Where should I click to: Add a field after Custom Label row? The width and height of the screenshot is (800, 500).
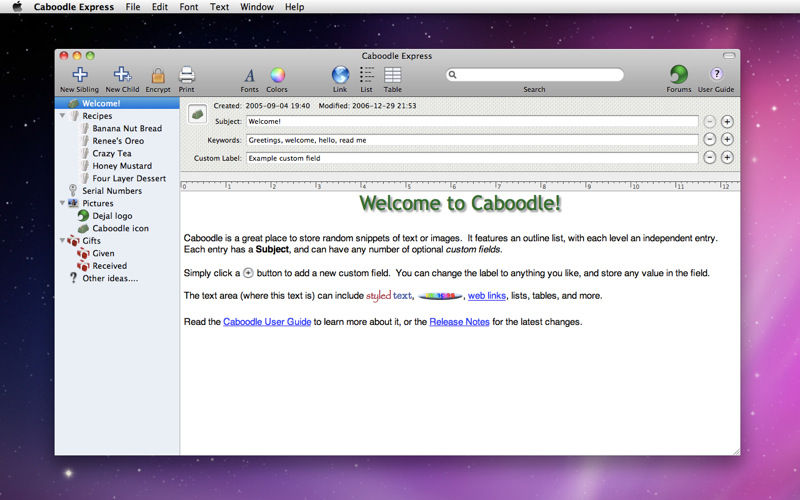[x=727, y=158]
